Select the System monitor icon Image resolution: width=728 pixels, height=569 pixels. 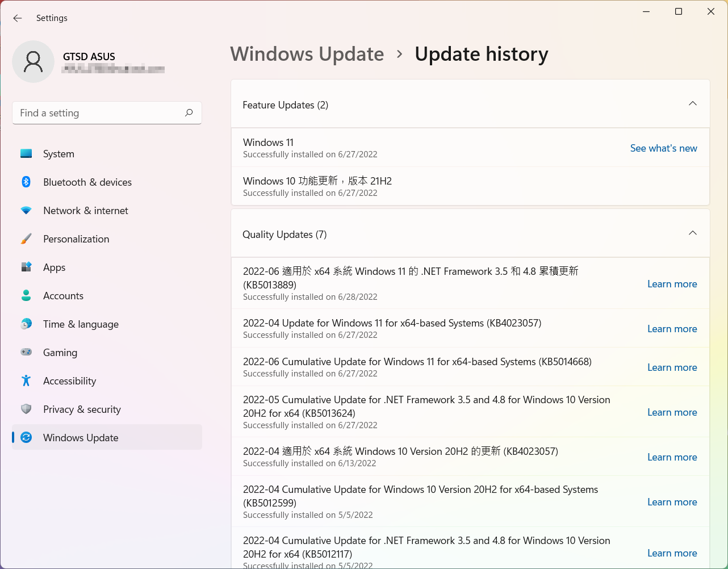click(26, 153)
